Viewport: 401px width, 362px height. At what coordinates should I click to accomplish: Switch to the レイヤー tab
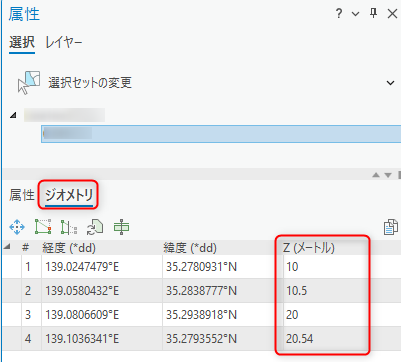coord(63,43)
